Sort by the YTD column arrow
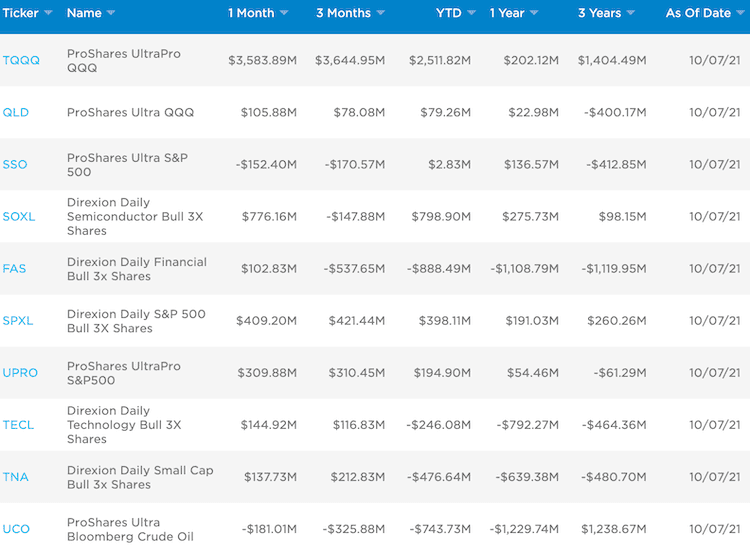The image size is (750, 553). 472,13
